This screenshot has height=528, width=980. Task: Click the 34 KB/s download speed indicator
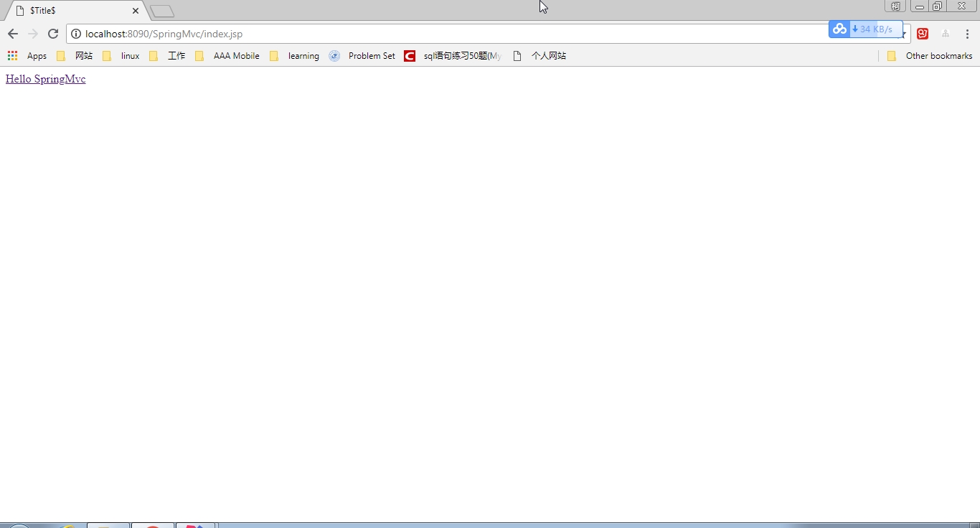pos(875,29)
